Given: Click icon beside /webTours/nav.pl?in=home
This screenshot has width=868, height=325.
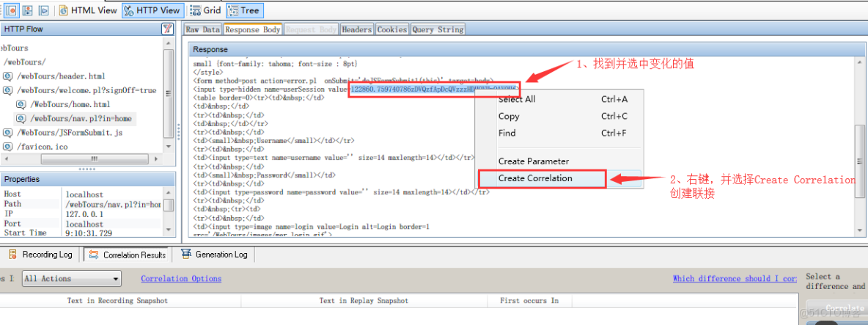Looking at the screenshot, I should pos(21,119).
